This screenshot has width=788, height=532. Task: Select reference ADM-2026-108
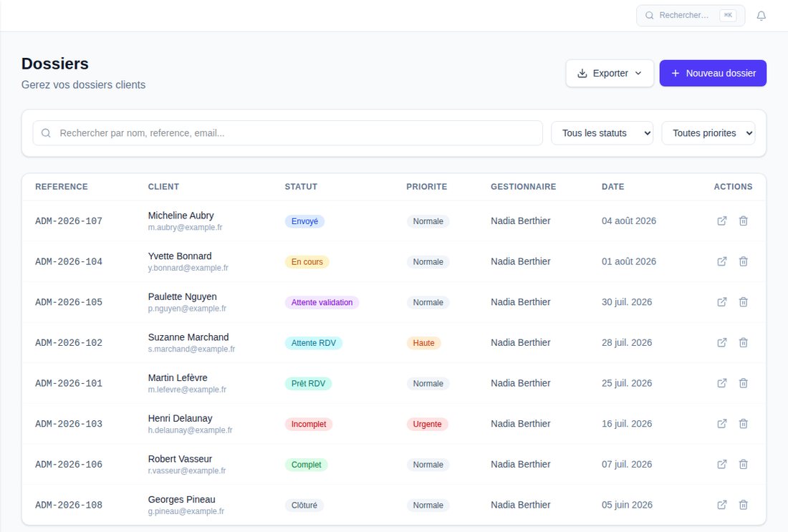pos(69,506)
